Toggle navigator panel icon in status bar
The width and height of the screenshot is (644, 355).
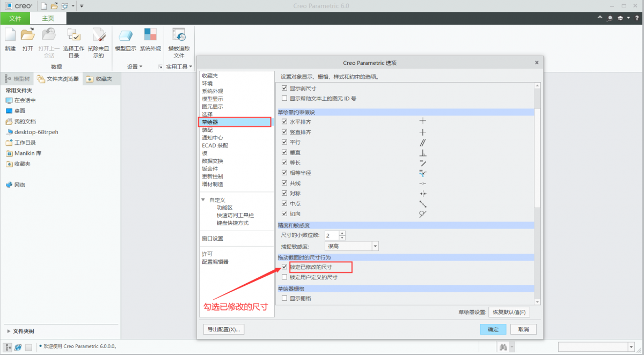8,347
